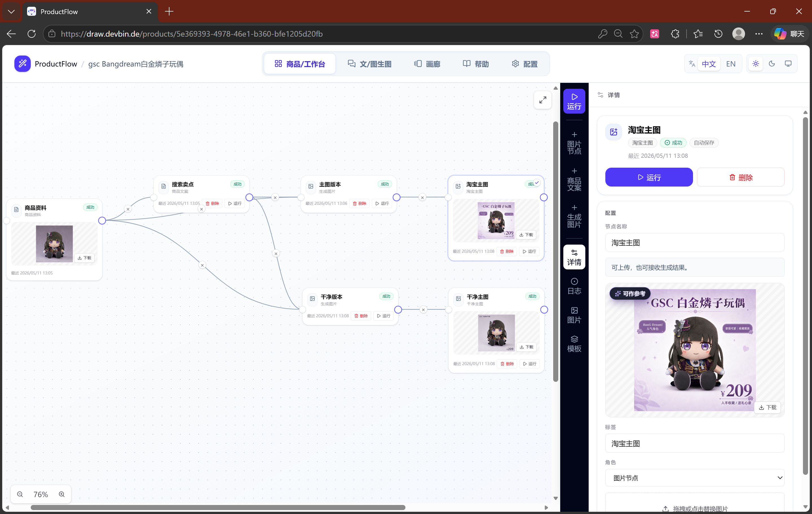Refresh the browser page
The width and height of the screenshot is (812, 514).
[31, 34]
